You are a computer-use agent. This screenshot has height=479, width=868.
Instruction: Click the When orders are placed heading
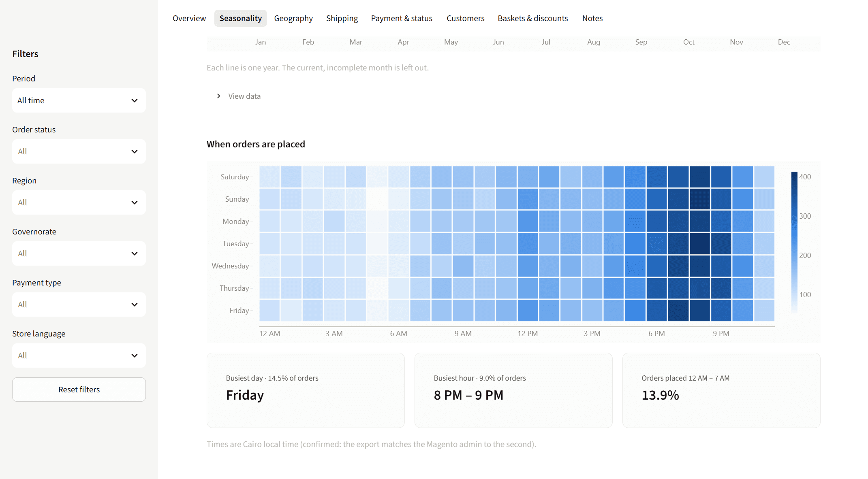[256, 144]
